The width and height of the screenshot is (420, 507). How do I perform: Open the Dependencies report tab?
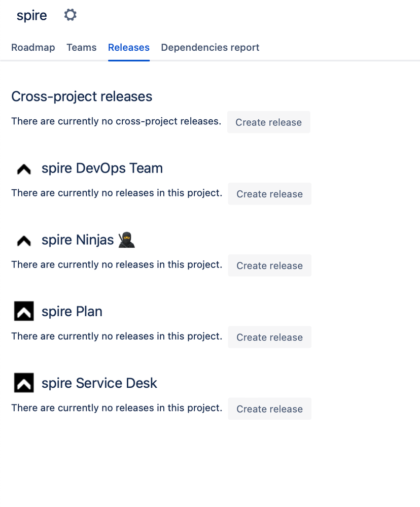tap(210, 47)
